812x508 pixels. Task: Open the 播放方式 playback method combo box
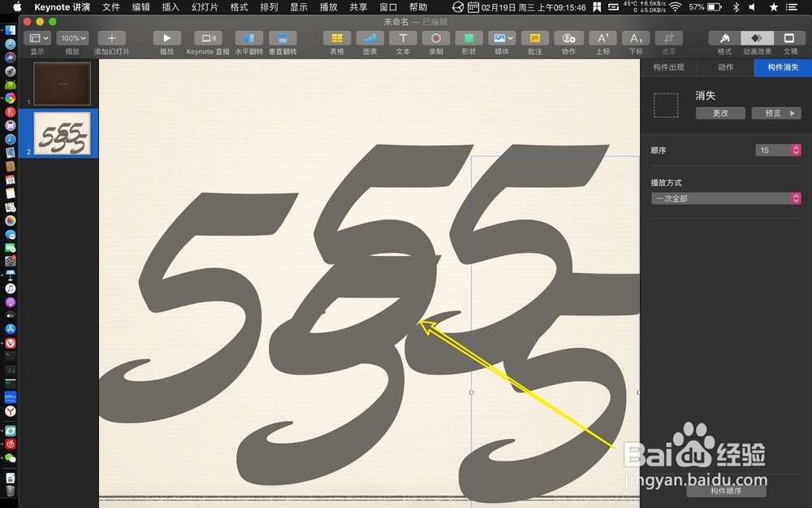click(725, 198)
